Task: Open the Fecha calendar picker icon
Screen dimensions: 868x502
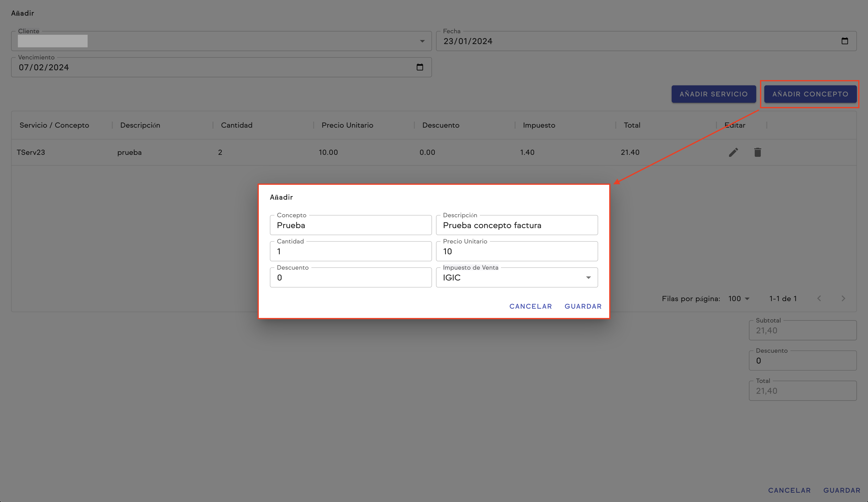Action: (x=845, y=41)
